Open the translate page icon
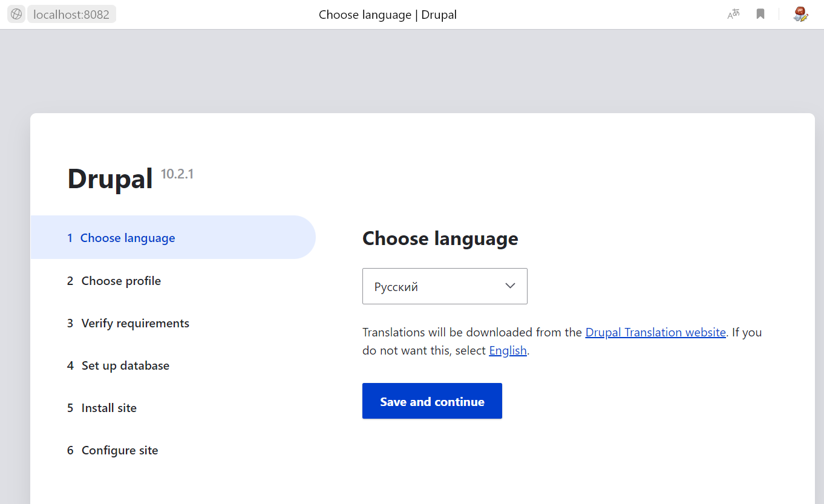Screen dimensions: 824x504 pyautogui.click(x=733, y=14)
